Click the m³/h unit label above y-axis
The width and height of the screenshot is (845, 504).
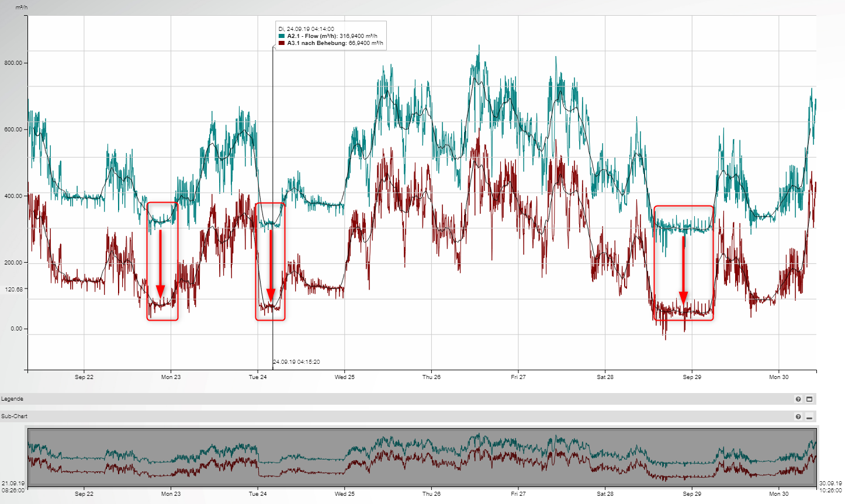point(22,8)
